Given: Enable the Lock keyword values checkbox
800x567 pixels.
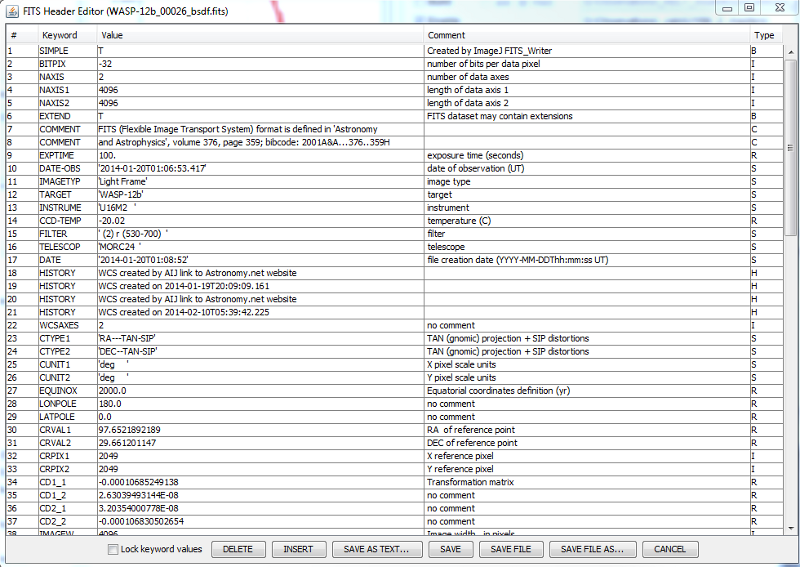Looking at the screenshot, I should point(113,549).
